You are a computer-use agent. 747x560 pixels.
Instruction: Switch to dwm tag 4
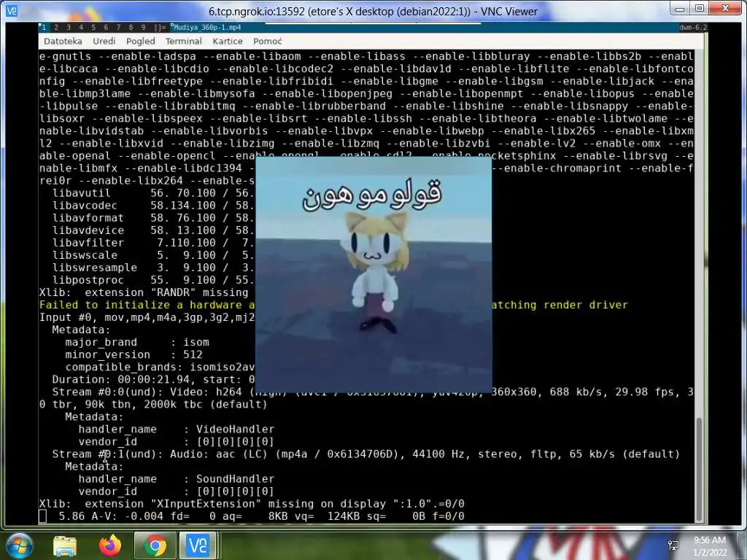coord(80,28)
